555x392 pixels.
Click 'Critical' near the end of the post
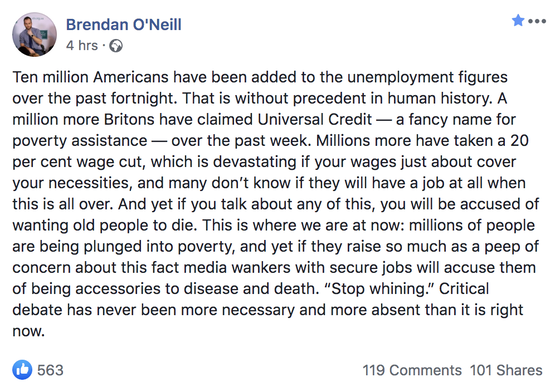point(464,289)
